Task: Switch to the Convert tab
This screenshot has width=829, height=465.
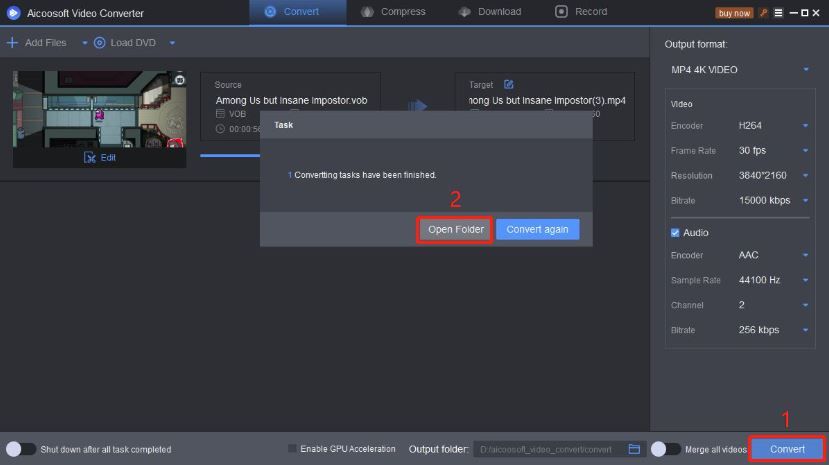Action: pos(298,12)
